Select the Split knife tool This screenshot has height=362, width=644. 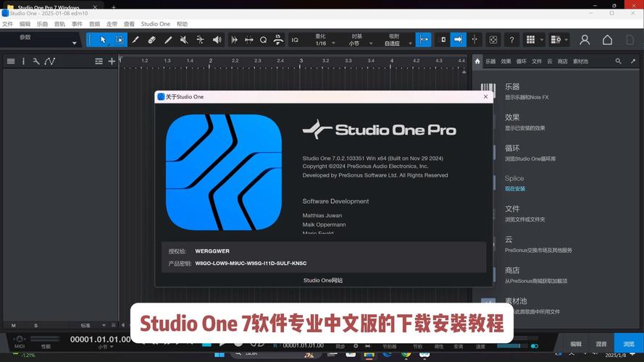coord(135,40)
